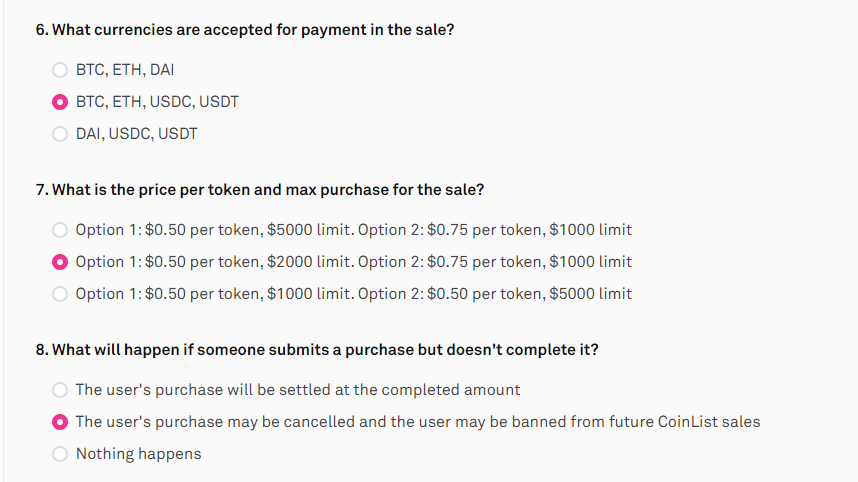This screenshot has height=482, width=858.
Task: Pick radio for settled at completed amount
Action: (x=60, y=390)
